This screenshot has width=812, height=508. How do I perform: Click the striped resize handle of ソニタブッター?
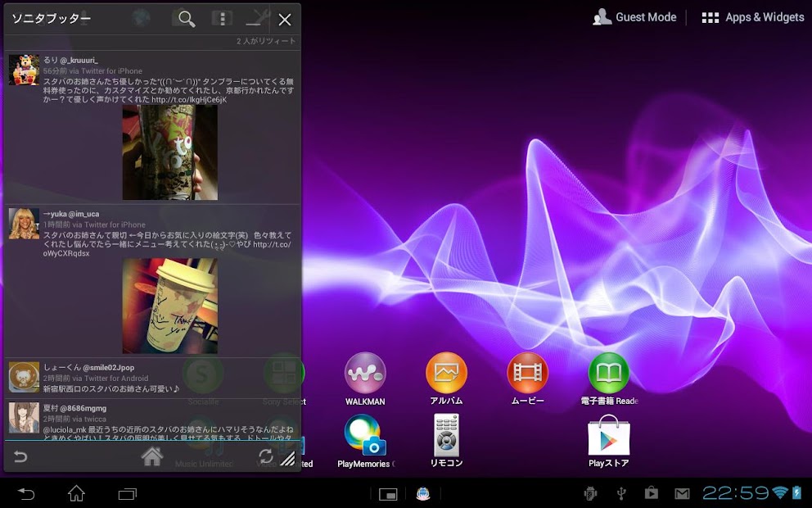(x=287, y=459)
